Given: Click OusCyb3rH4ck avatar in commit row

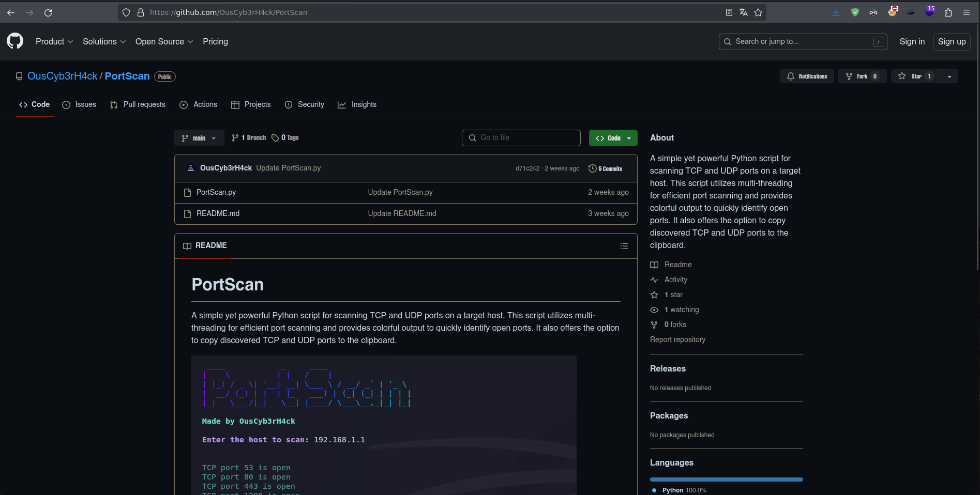Looking at the screenshot, I should click(191, 168).
